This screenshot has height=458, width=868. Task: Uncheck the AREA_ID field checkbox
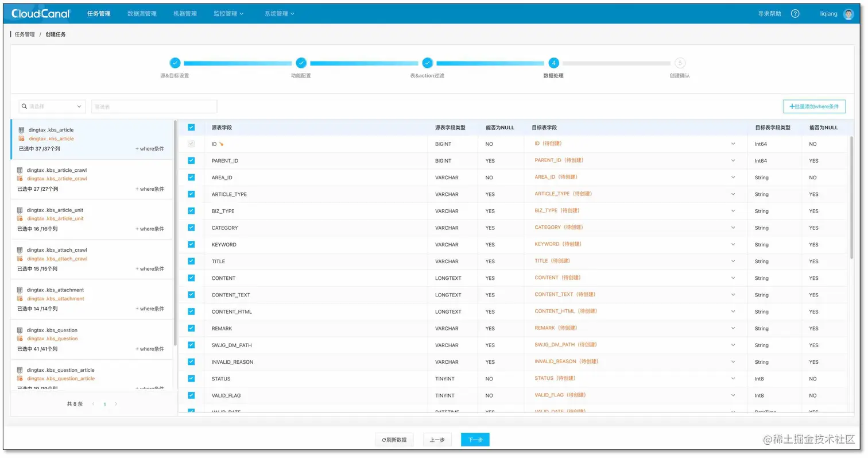click(191, 178)
